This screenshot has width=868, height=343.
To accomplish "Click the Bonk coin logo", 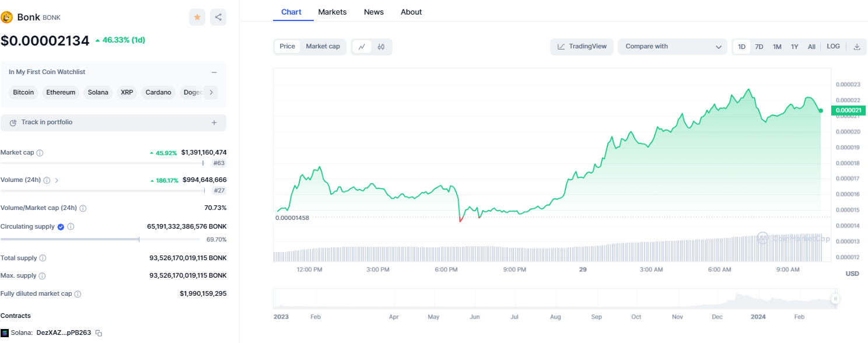I will coord(7,17).
